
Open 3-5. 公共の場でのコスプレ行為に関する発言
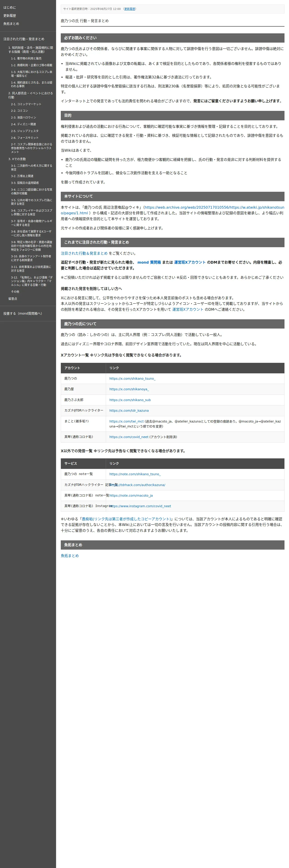point(32,202)
